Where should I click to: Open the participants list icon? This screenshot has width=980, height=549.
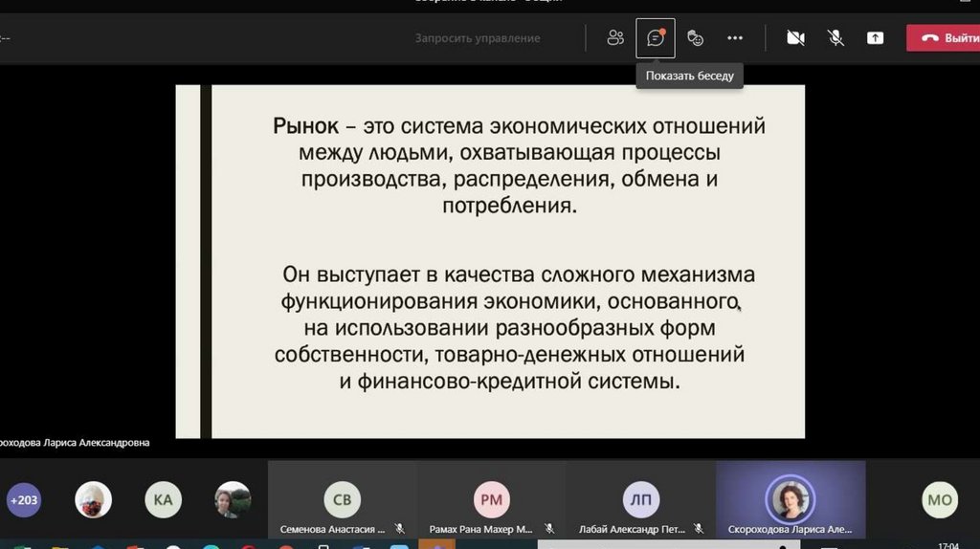(615, 38)
